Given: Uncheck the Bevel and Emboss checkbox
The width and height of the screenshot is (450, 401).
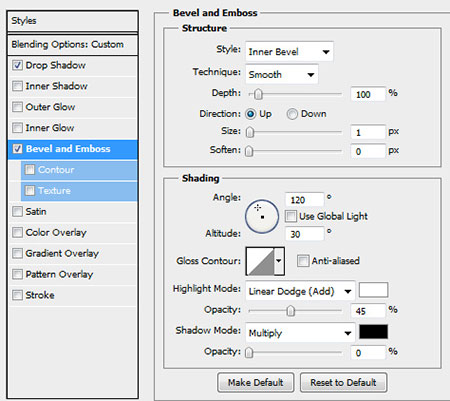Looking at the screenshot, I should click(x=17, y=149).
